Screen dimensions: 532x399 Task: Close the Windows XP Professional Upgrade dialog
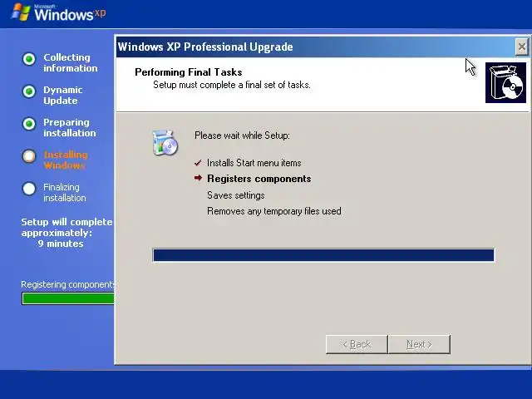point(521,47)
